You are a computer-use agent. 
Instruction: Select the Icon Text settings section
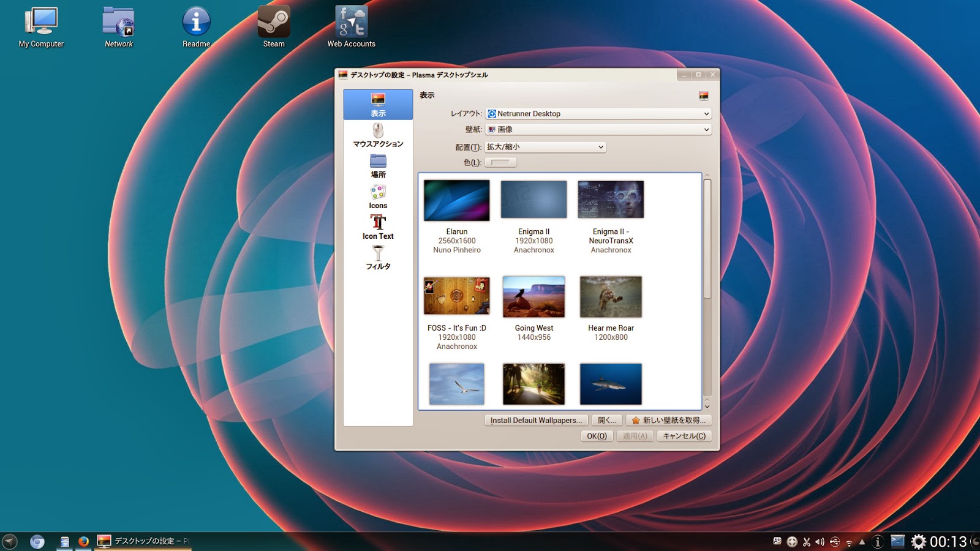(378, 227)
